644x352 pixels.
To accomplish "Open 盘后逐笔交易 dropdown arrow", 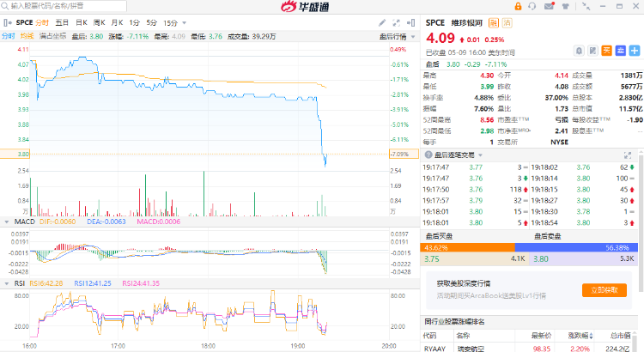I will [x=480, y=155].
